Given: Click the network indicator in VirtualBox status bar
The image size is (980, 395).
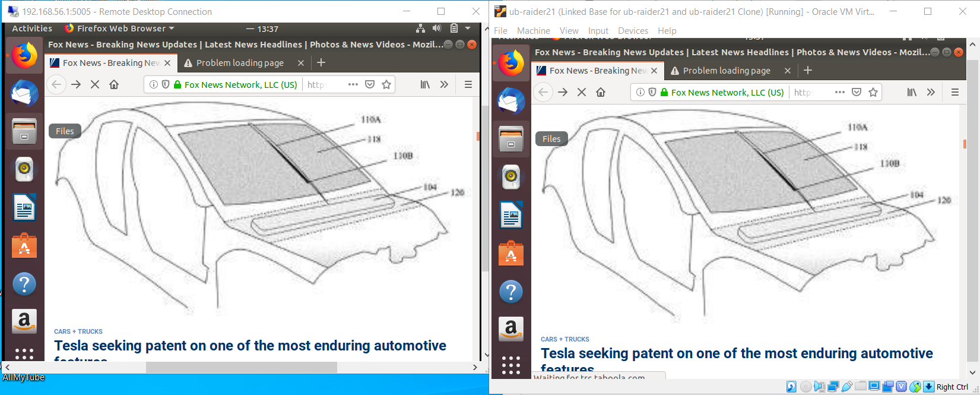Looking at the screenshot, I should [833, 387].
